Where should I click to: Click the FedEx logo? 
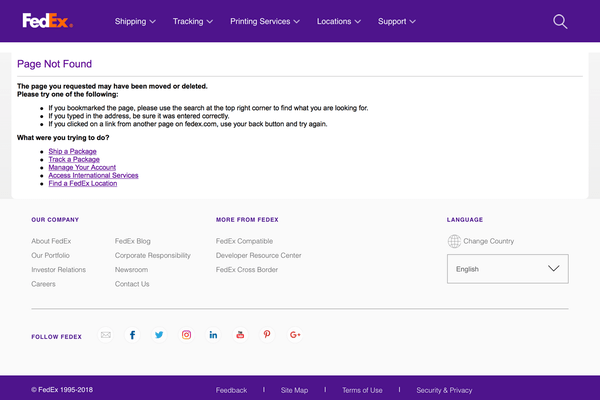pos(47,21)
